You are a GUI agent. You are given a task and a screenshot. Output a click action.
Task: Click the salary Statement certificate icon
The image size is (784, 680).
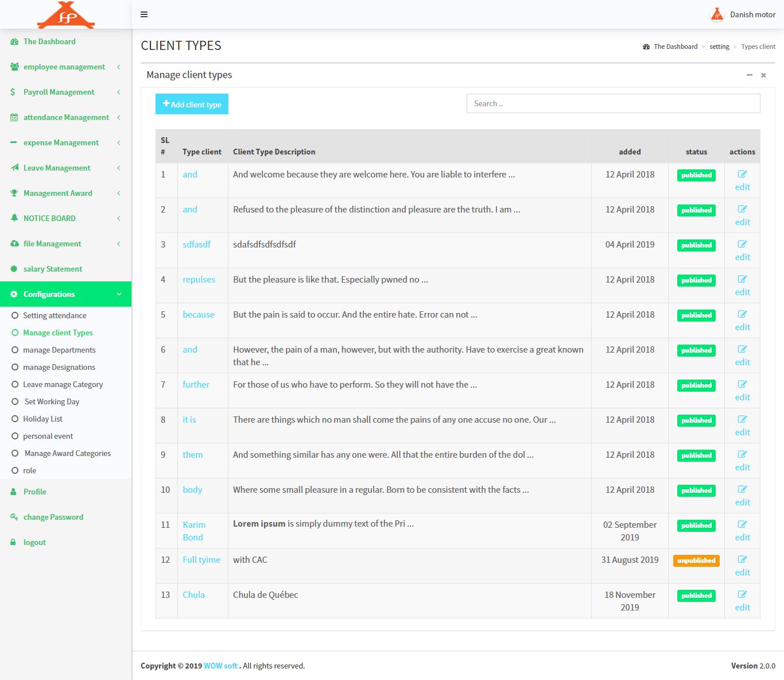tap(14, 269)
